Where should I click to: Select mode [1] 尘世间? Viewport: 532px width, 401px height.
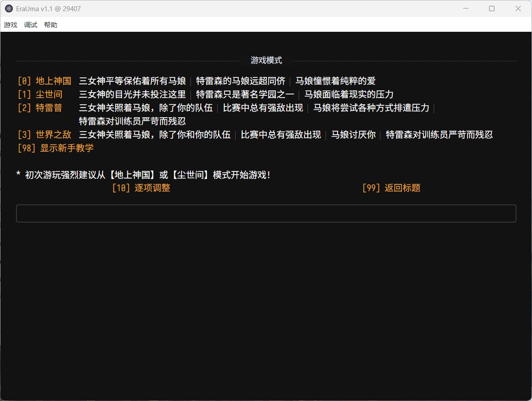tap(40, 94)
